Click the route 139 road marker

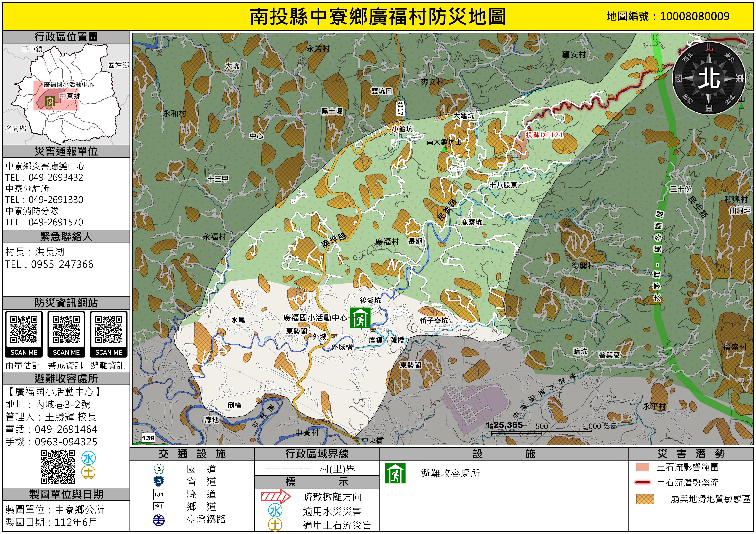[x=148, y=438]
